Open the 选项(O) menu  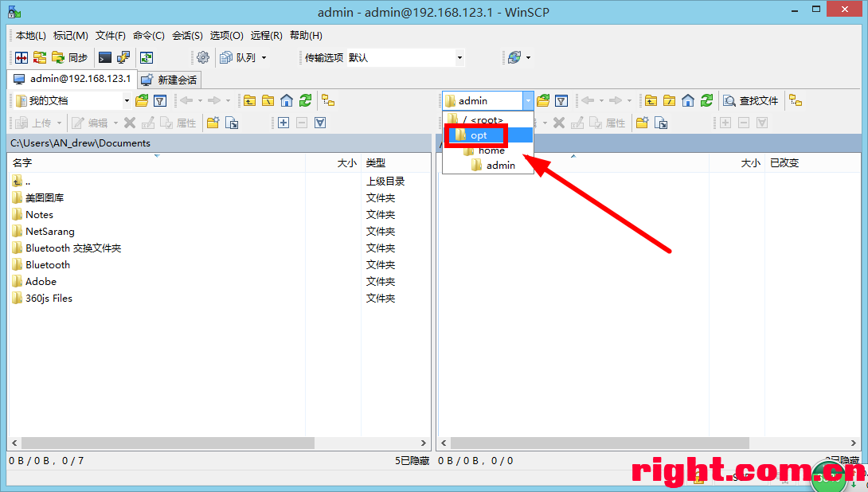point(226,35)
